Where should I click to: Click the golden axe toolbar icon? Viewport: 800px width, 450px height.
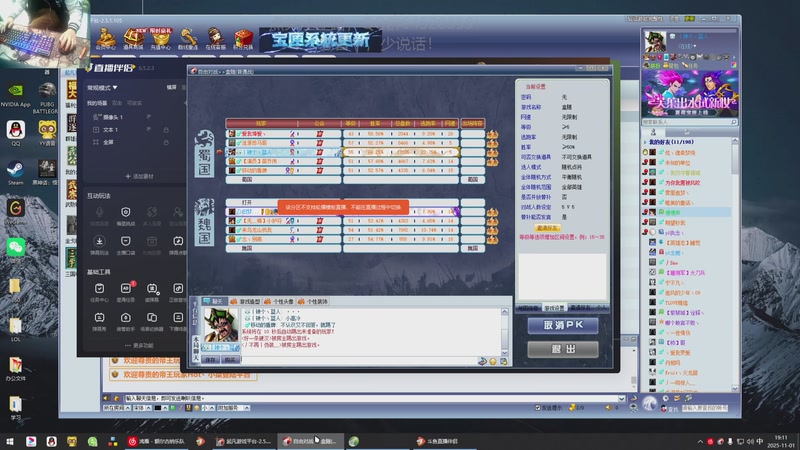coord(188,39)
